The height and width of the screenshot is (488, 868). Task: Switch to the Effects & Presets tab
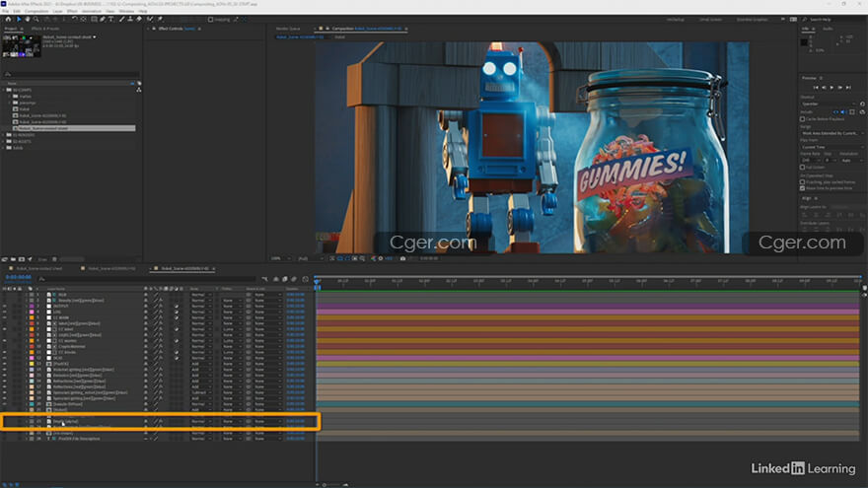pos(45,29)
